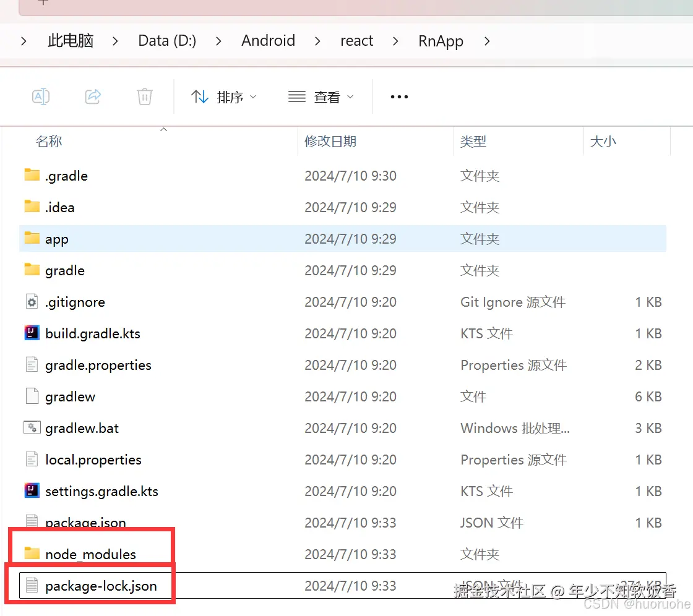This screenshot has width=693, height=616.
Task: Select the file name package-lock.json
Action: pyautogui.click(x=101, y=586)
